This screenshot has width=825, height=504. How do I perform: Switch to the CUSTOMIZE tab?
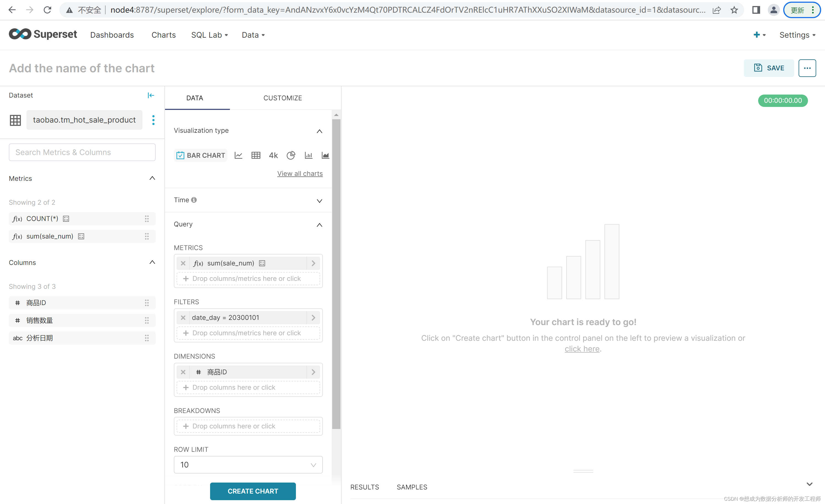coord(283,98)
